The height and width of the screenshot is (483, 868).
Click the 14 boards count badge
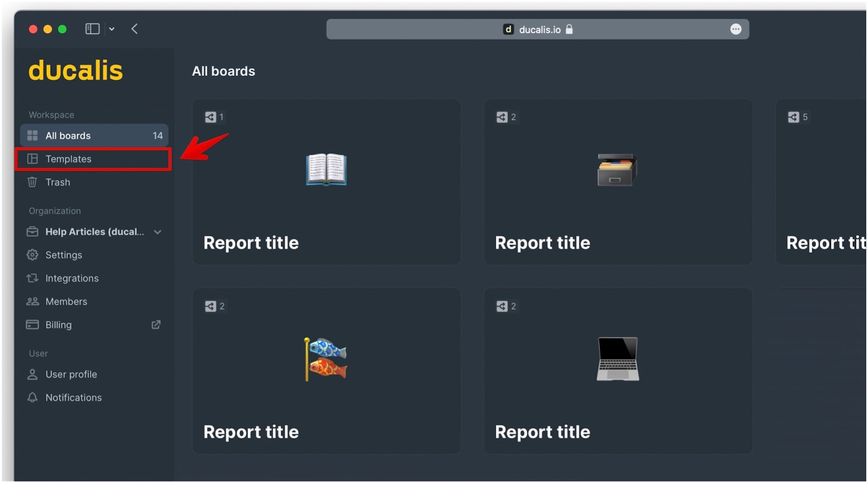157,136
